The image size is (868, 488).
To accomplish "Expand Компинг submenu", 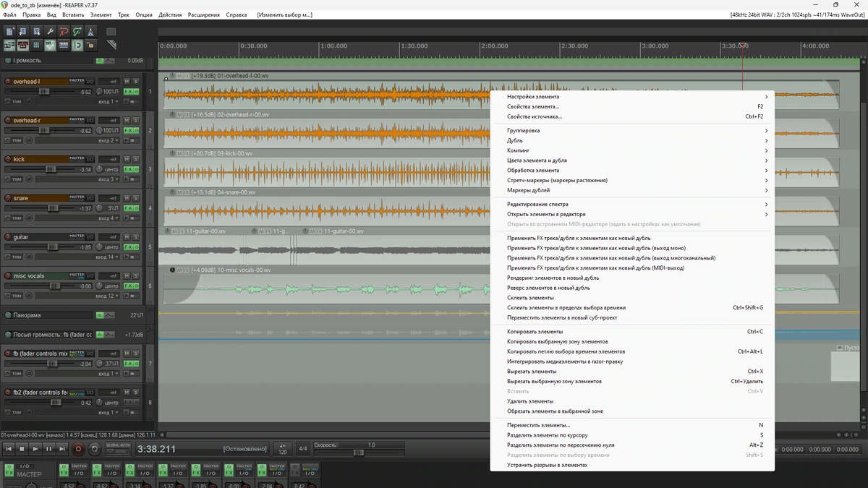I will click(x=632, y=150).
